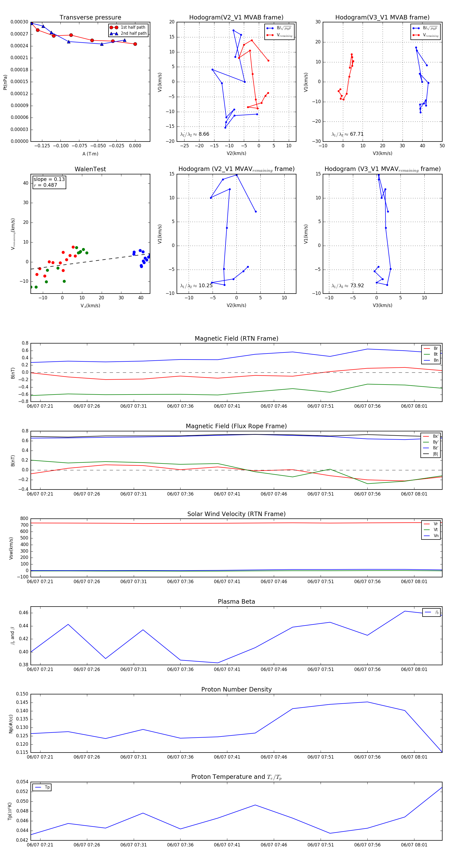Click the 'Transverse pressure' plot title
This screenshot has height=868, width=473.
(90, 17)
